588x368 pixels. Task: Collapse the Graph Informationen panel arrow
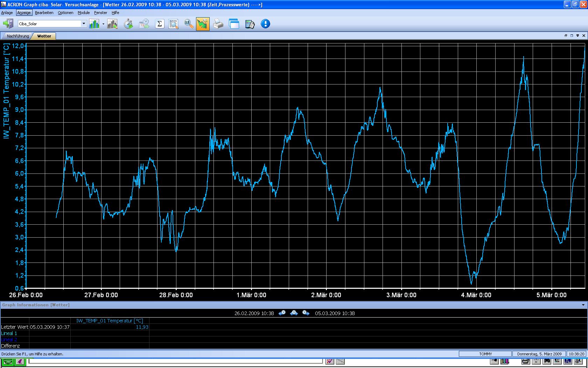coord(583,305)
